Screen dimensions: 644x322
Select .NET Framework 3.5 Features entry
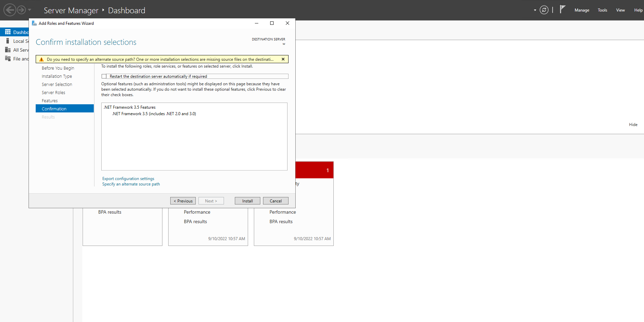(129, 107)
